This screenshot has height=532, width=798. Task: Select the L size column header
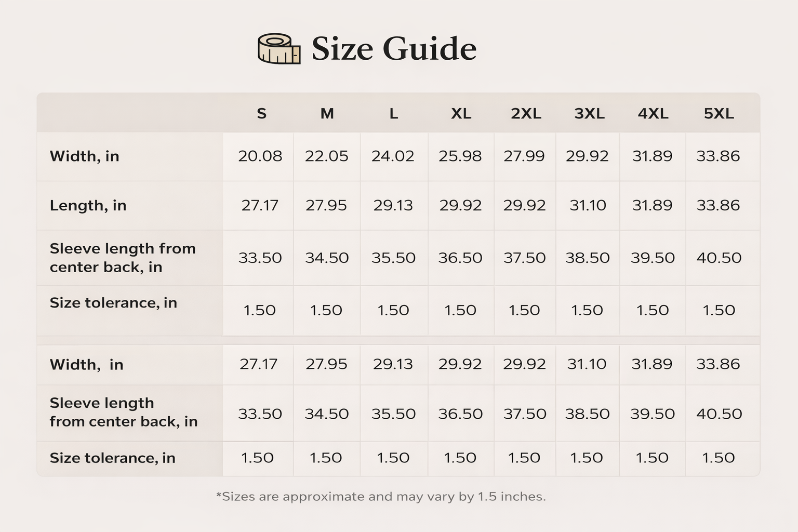pos(394,114)
